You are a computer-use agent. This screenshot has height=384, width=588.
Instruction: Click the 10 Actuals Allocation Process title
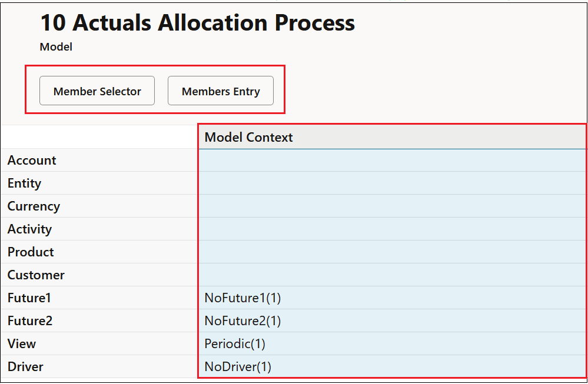coord(197,23)
